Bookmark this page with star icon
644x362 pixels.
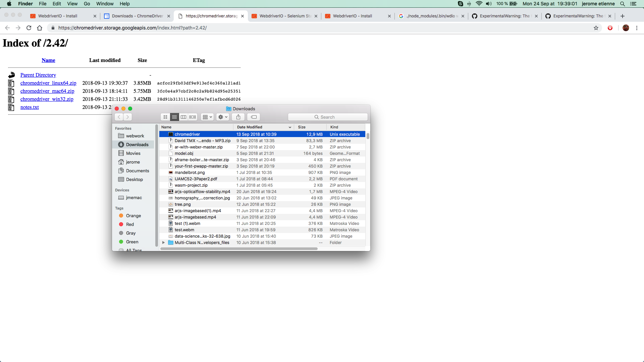(596, 28)
